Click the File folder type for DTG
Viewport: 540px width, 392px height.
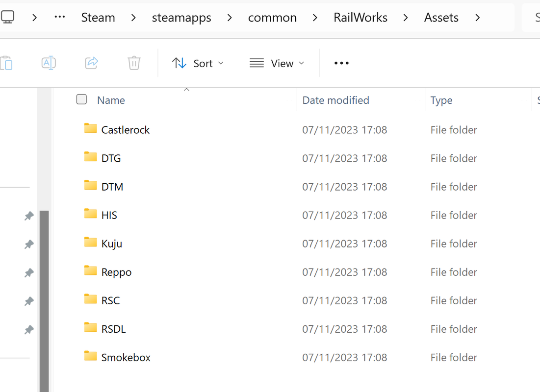tap(454, 158)
